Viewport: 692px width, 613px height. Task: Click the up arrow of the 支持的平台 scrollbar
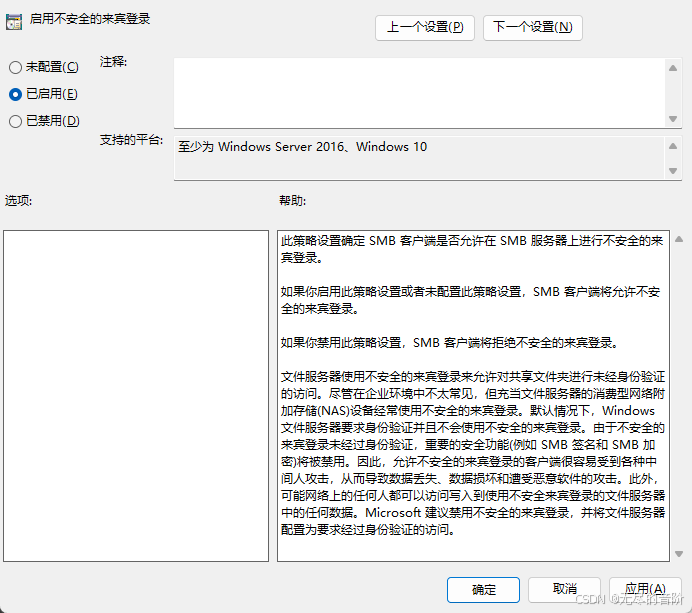point(673,146)
